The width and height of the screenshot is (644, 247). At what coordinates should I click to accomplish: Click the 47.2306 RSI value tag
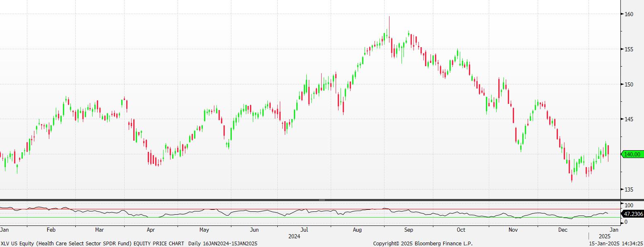632,214
